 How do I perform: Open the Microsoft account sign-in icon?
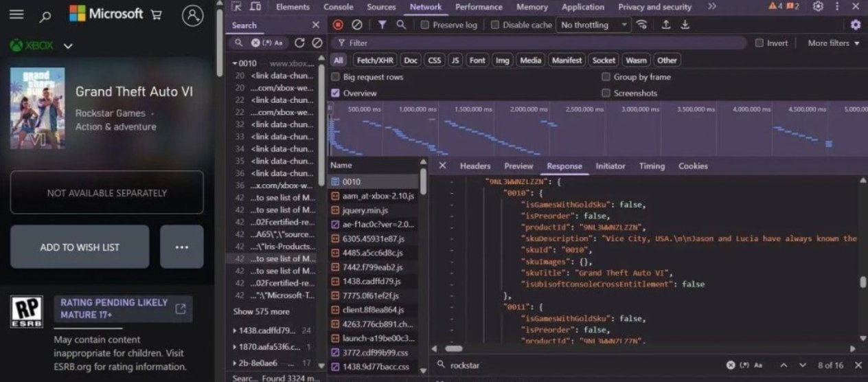point(193,15)
